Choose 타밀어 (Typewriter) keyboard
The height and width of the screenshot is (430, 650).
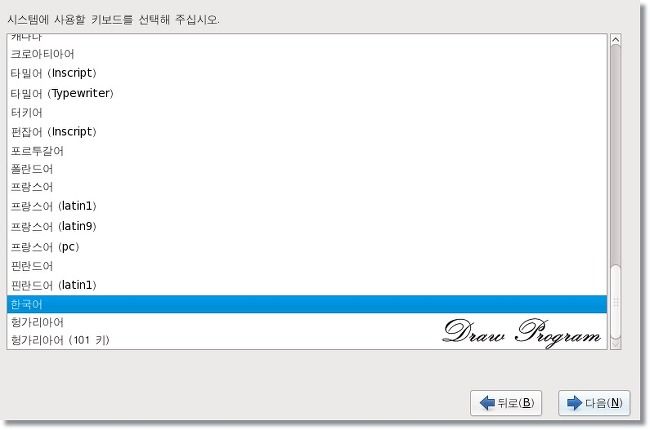point(307,93)
